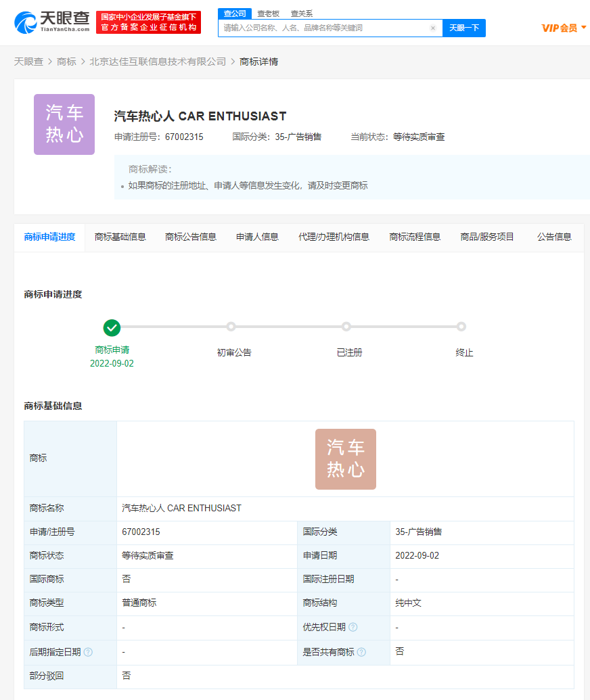Click the 67002315 value in the table
The width and height of the screenshot is (590, 700).
[x=141, y=532]
